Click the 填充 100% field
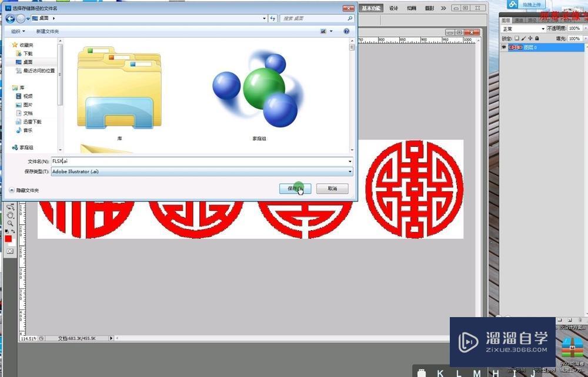This screenshot has height=377, width=588. coord(574,38)
